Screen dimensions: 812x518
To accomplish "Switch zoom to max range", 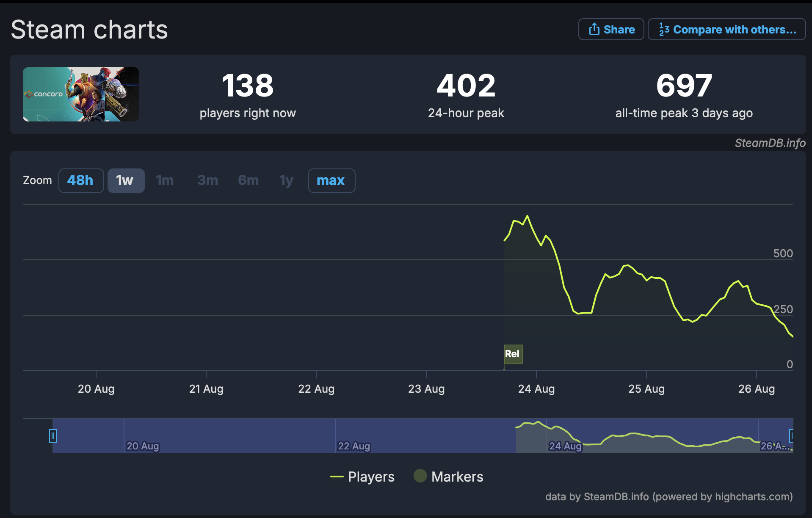I will [x=331, y=181].
